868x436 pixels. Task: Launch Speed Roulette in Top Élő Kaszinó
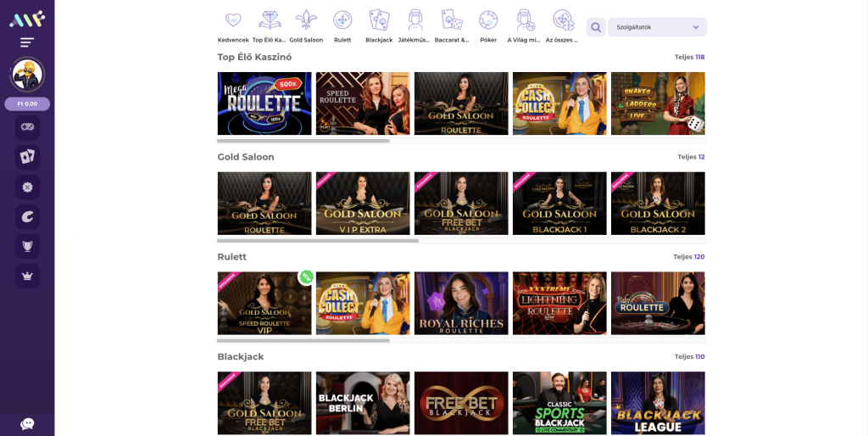[363, 103]
